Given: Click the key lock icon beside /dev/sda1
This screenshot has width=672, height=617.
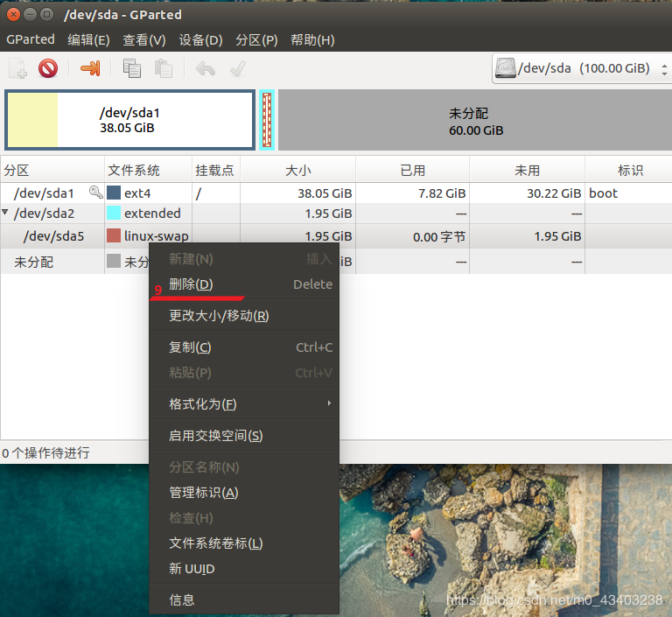Looking at the screenshot, I should (x=96, y=192).
